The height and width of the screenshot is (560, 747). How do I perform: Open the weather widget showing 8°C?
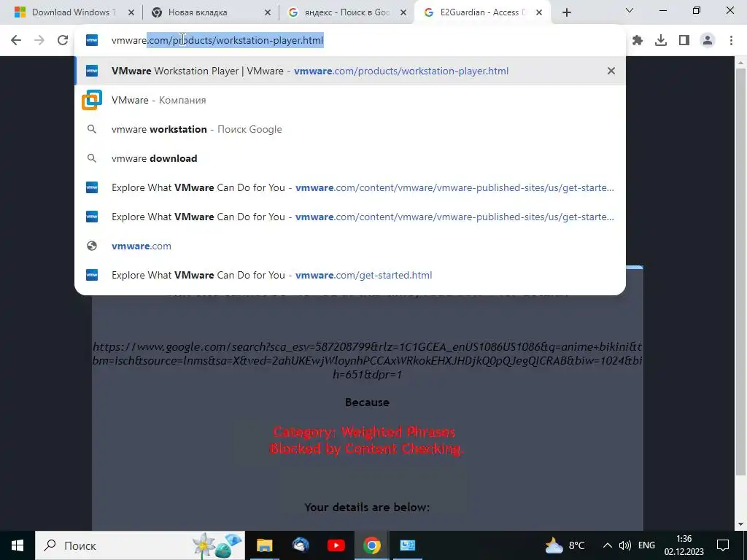[x=565, y=545]
